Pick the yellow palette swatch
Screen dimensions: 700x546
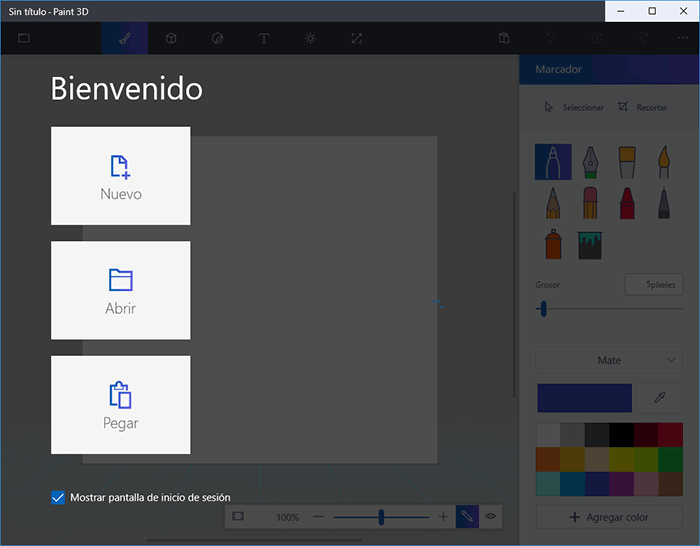tap(621, 459)
